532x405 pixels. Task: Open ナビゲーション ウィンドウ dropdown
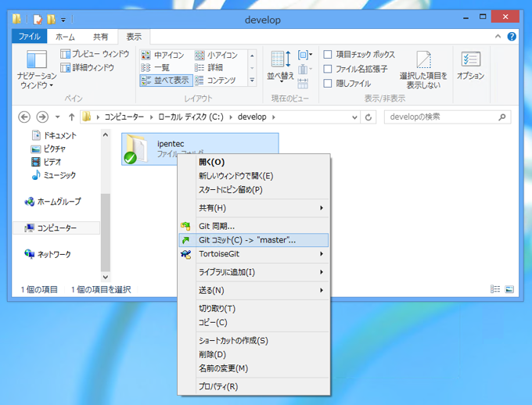click(x=37, y=70)
